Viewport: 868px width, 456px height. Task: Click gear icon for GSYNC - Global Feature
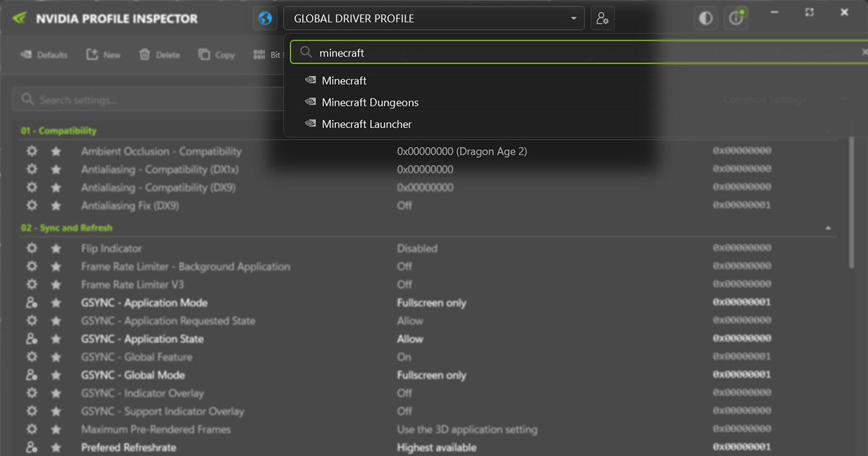[x=31, y=357]
